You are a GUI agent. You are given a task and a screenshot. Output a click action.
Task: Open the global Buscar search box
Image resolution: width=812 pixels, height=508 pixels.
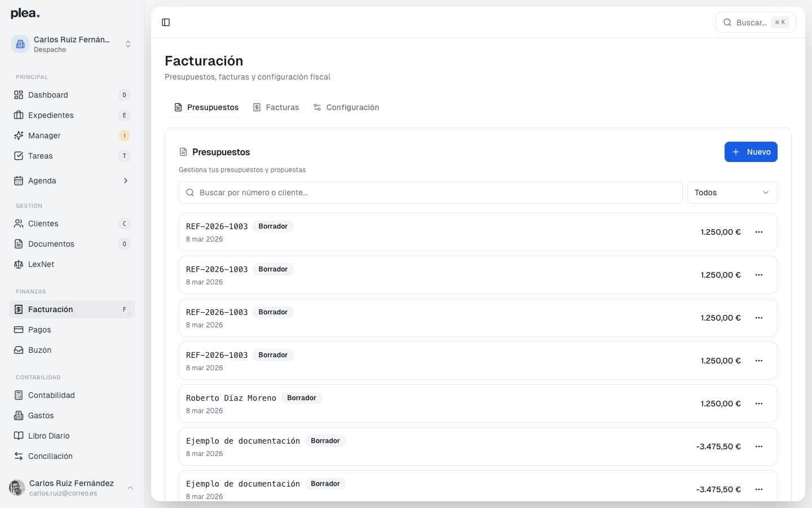(x=756, y=23)
